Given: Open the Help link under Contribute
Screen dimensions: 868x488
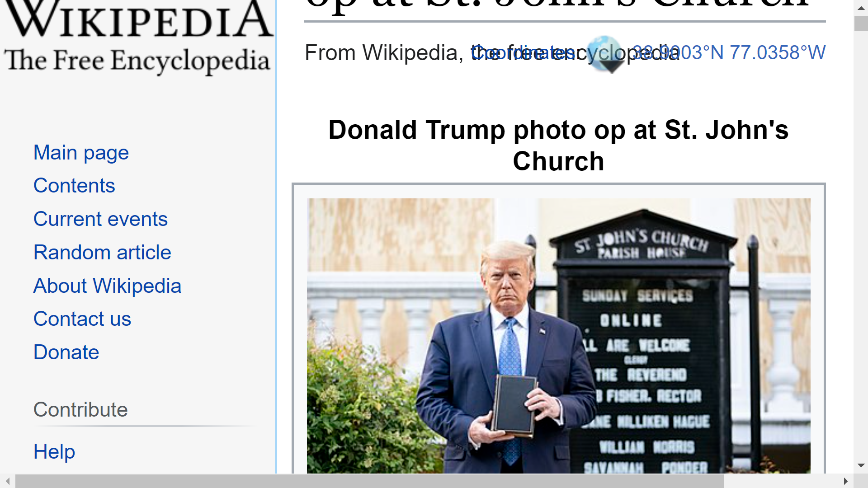Looking at the screenshot, I should tap(54, 452).
